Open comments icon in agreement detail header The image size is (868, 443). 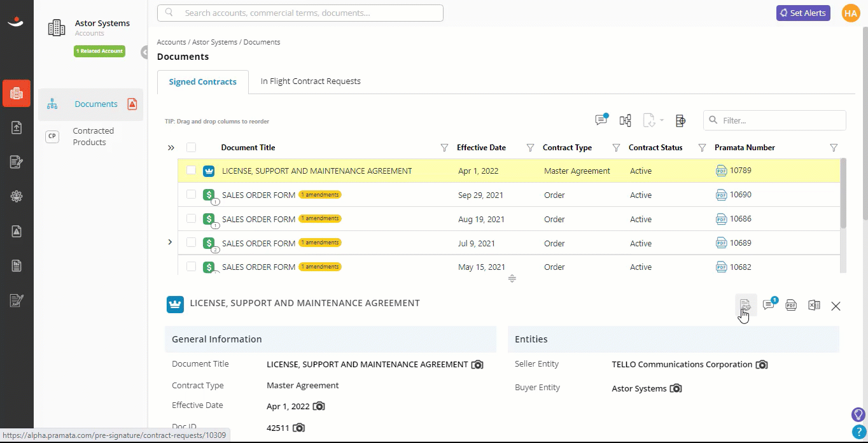point(769,305)
